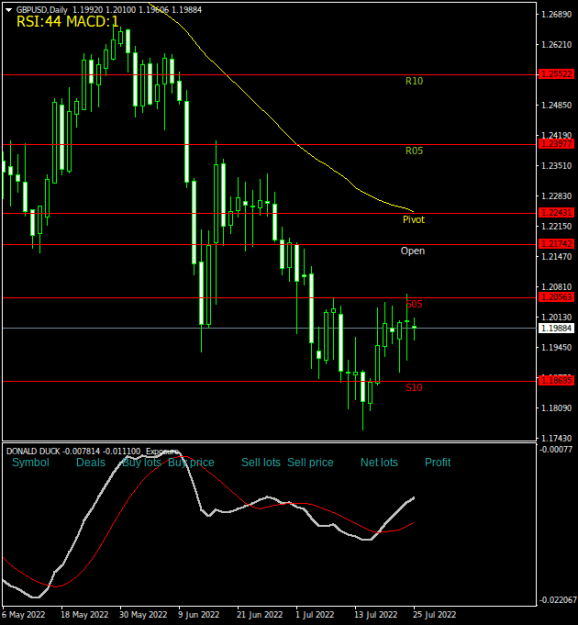578x625 pixels.
Task: Click the 1.22431 pivot price tag
Action: click(x=556, y=213)
